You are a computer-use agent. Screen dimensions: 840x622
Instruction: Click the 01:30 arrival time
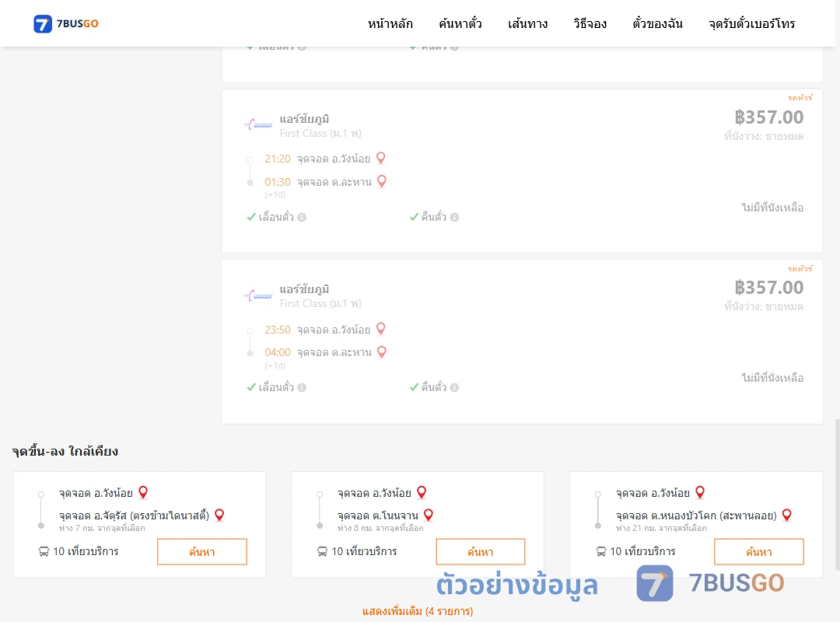[x=278, y=182]
